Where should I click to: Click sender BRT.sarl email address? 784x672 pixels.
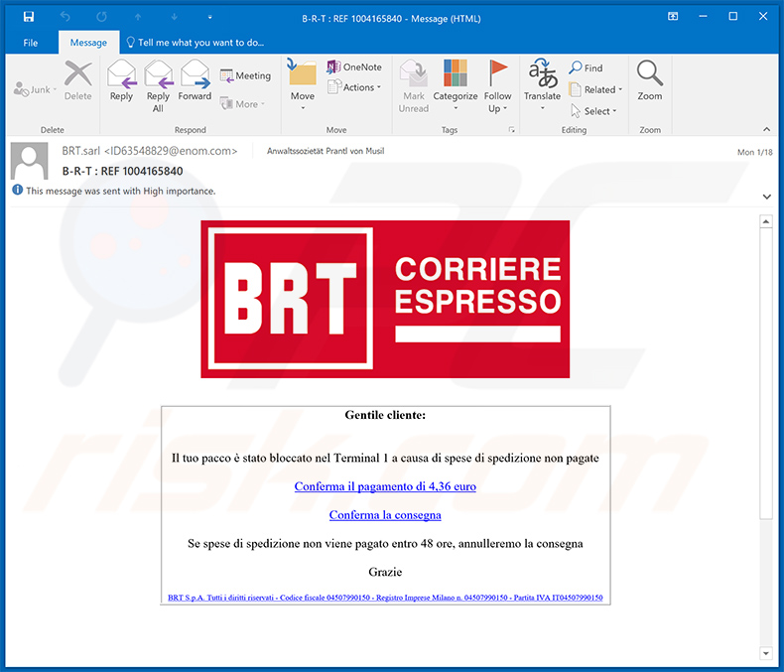click(x=150, y=151)
